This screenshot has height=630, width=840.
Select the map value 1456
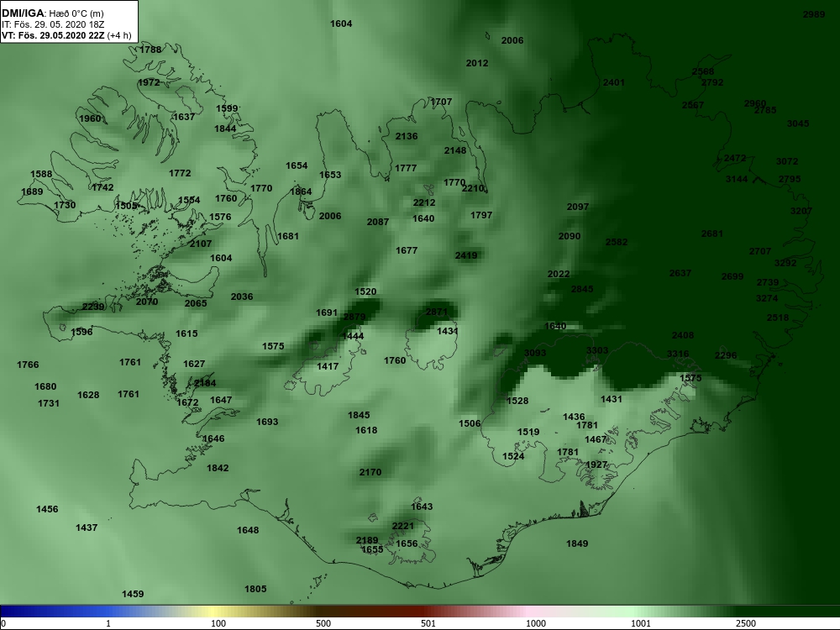(x=46, y=510)
